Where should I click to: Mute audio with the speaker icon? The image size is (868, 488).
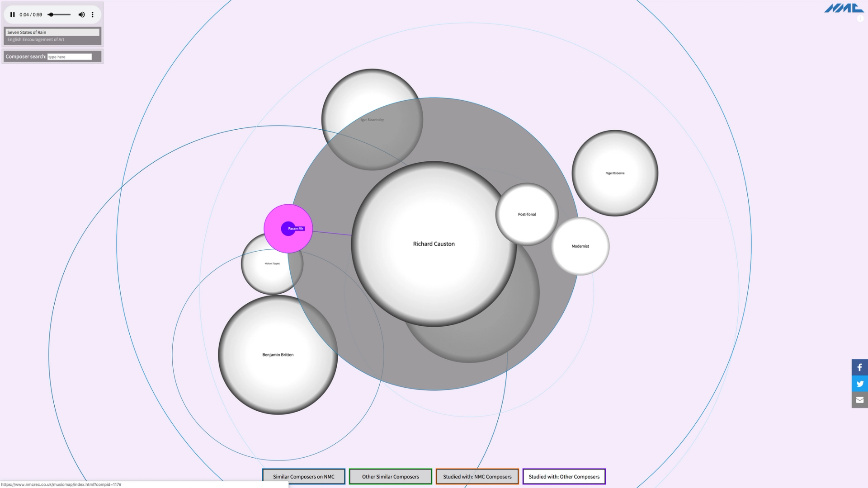81,14
